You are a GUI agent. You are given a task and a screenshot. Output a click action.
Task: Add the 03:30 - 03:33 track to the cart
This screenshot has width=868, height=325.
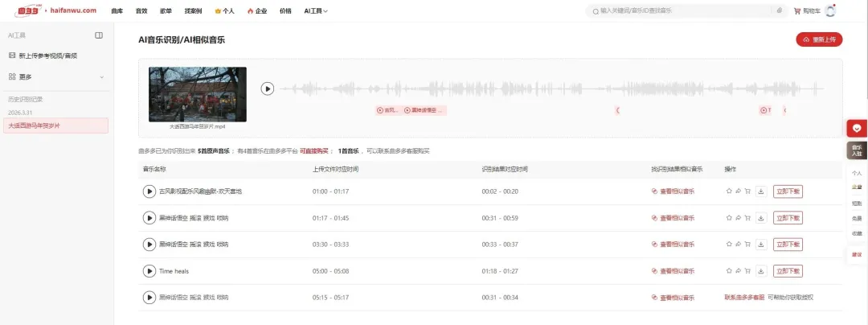pyautogui.click(x=747, y=245)
